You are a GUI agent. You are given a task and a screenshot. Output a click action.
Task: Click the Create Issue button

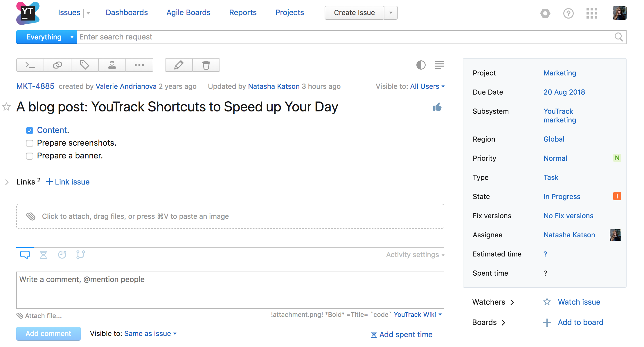(x=354, y=13)
